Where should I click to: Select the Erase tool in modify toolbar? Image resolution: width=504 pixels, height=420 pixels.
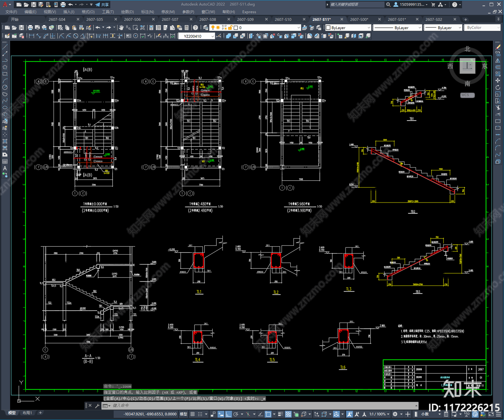tap(498, 47)
